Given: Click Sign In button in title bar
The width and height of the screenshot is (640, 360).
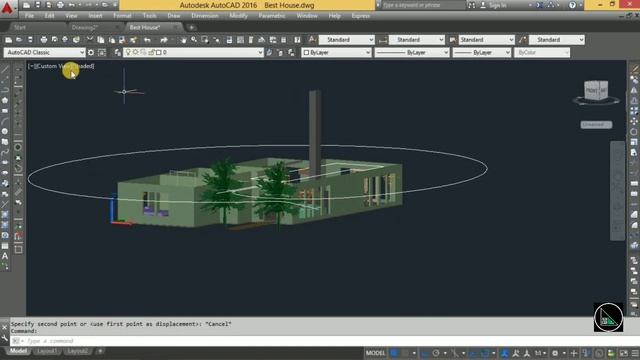Looking at the screenshot, I should pos(493,5).
